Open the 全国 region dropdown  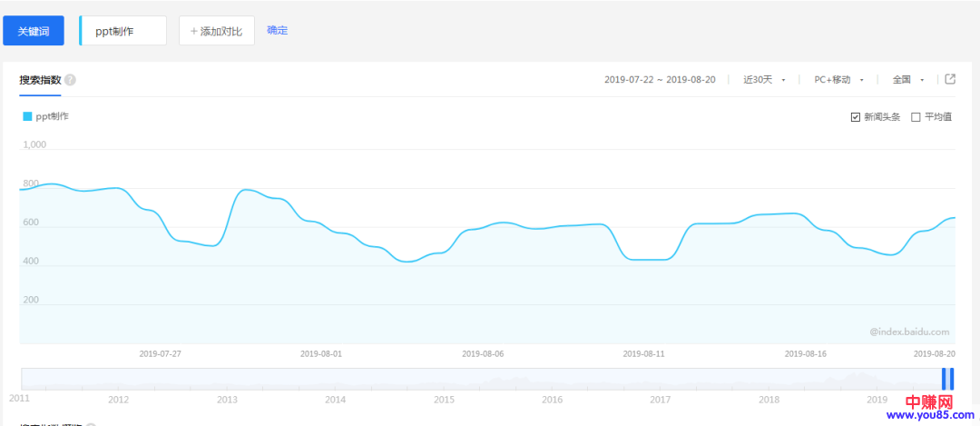[907, 80]
